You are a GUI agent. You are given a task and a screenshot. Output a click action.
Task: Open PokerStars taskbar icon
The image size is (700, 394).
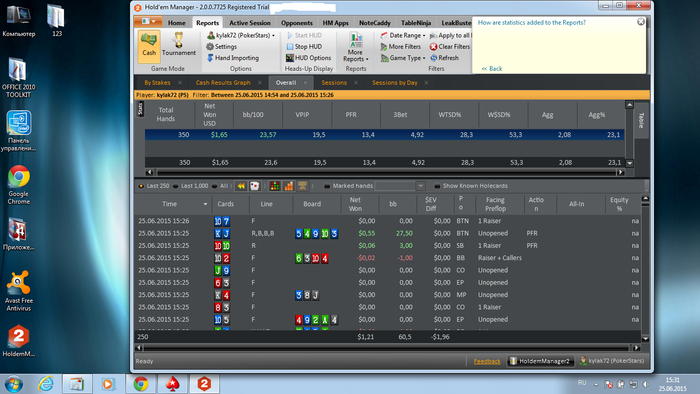[172, 384]
